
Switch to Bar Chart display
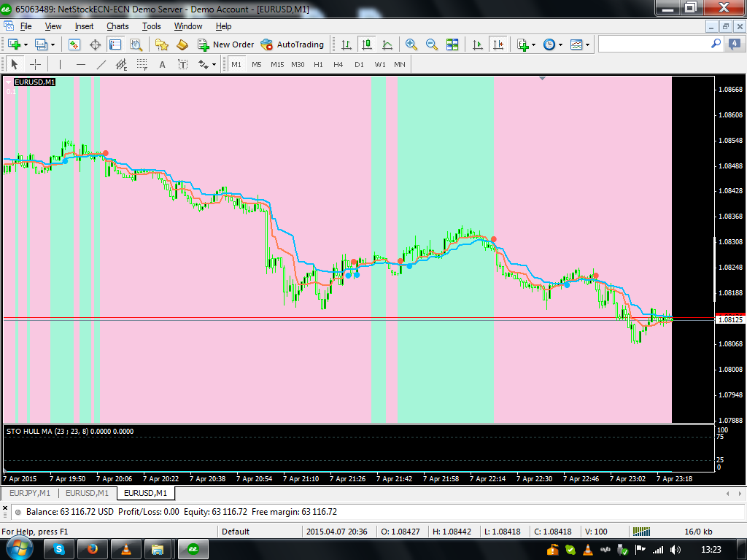point(347,44)
